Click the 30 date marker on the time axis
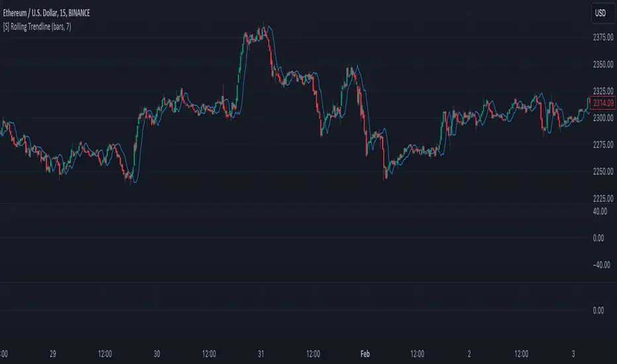617x364 pixels. [x=158, y=353]
